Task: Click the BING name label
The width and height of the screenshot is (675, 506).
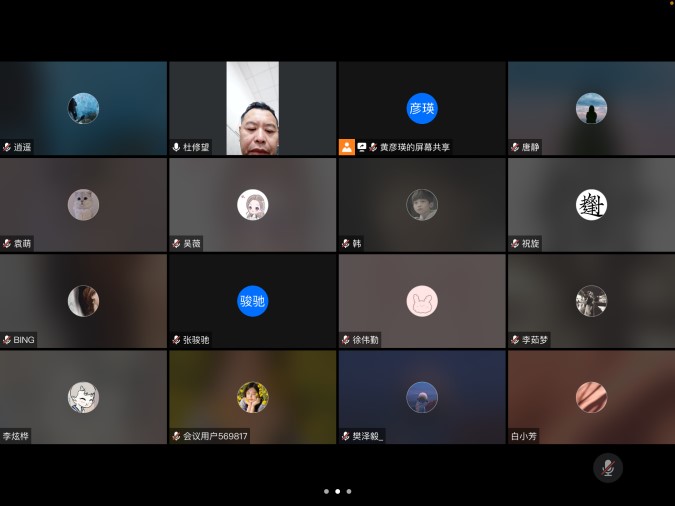Action: [24, 340]
